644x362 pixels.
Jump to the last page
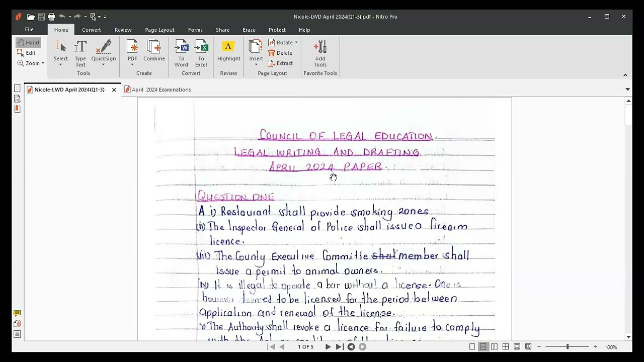(340, 347)
